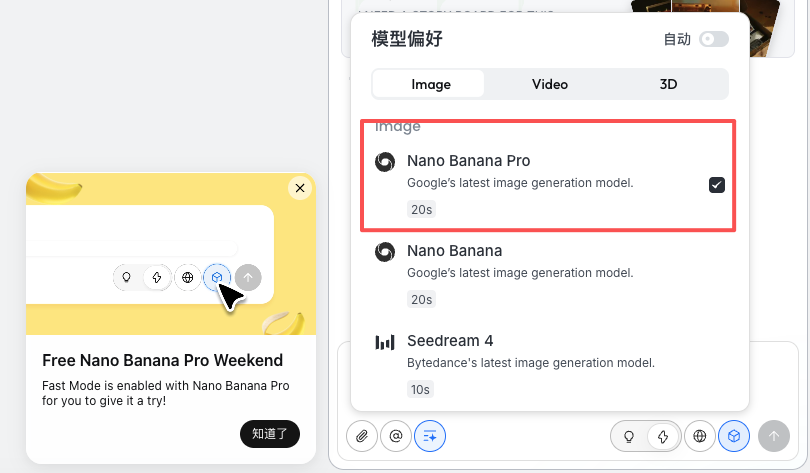Click the paperclip attach file icon
The height and width of the screenshot is (473, 810).
362,436
